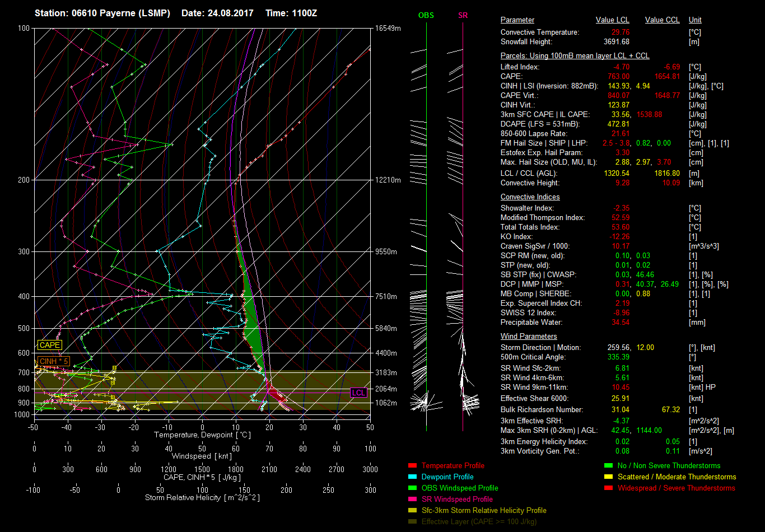
Task: Click the cyan Dewpoint Profile legend swatch
Action: [412, 477]
